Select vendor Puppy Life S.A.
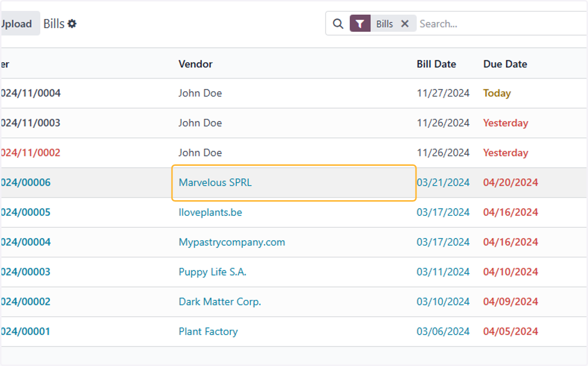The width and height of the screenshot is (588, 366). coord(212,272)
